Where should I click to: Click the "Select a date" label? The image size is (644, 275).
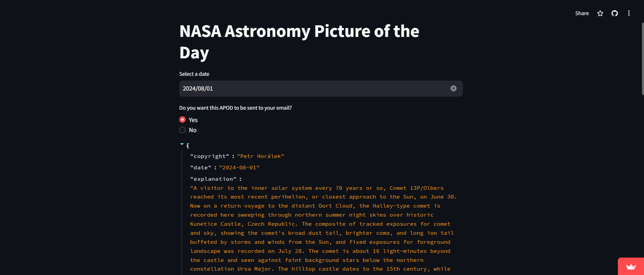coord(194,74)
